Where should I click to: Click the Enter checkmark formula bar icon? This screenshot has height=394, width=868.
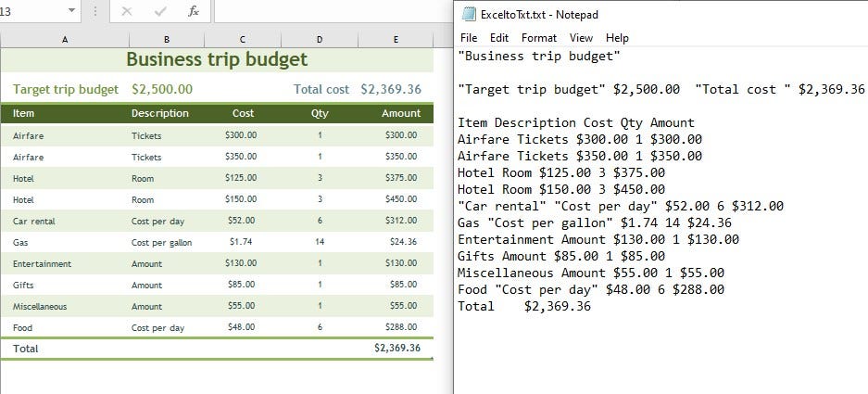pyautogui.click(x=160, y=11)
